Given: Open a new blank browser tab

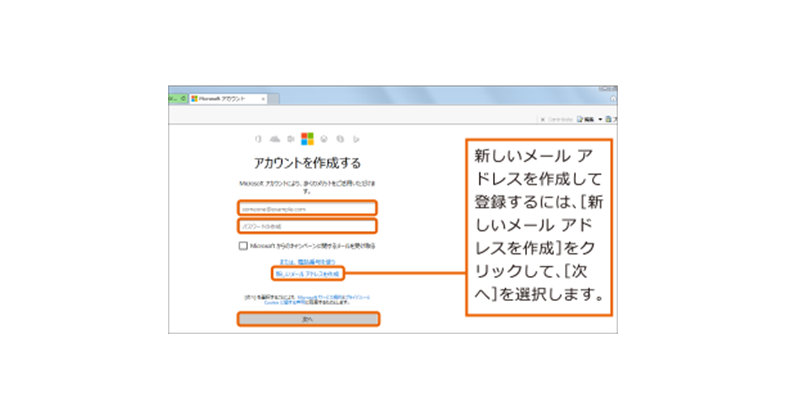Looking at the screenshot, I should [x=274, y=99].
